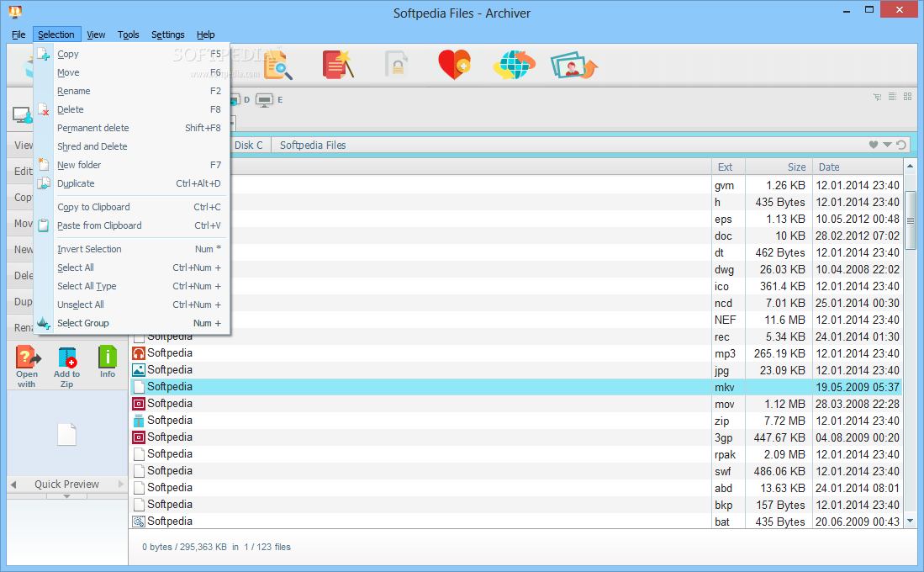Image resolution: width=924 pixels, height=572 pixels.
Task: Open the Help menu
Action: [206, 34]
